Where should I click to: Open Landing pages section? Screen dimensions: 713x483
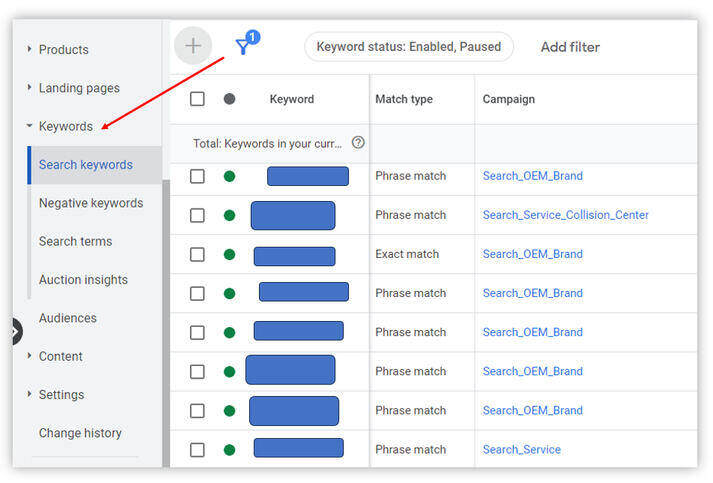(x=79, y=88)
